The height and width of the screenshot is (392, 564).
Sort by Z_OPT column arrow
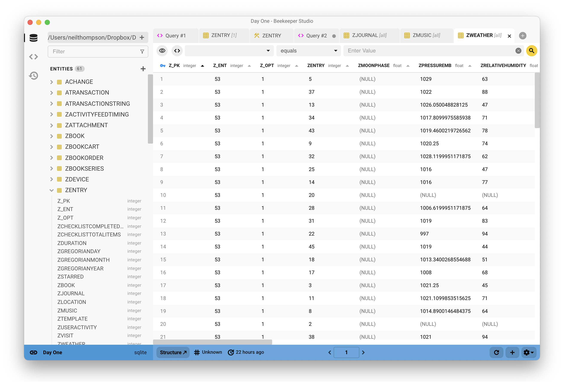click(x=296, y=66)
